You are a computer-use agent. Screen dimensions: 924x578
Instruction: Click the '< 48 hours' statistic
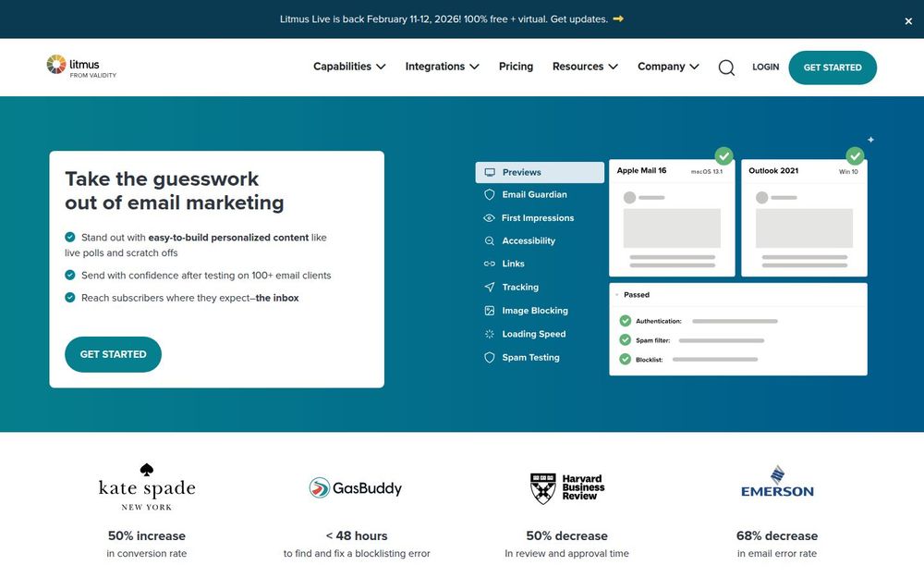[357, 535]
